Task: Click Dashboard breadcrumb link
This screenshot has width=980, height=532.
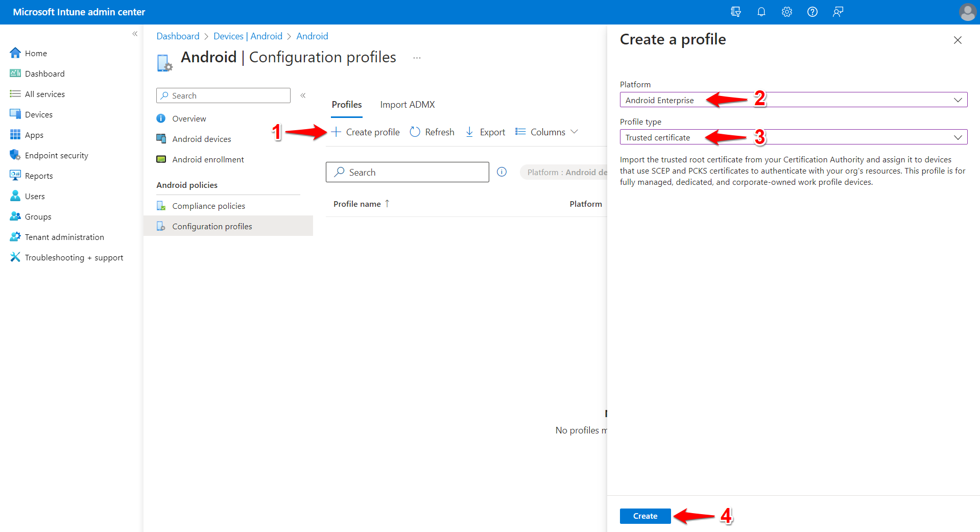Action: [178, 36]
